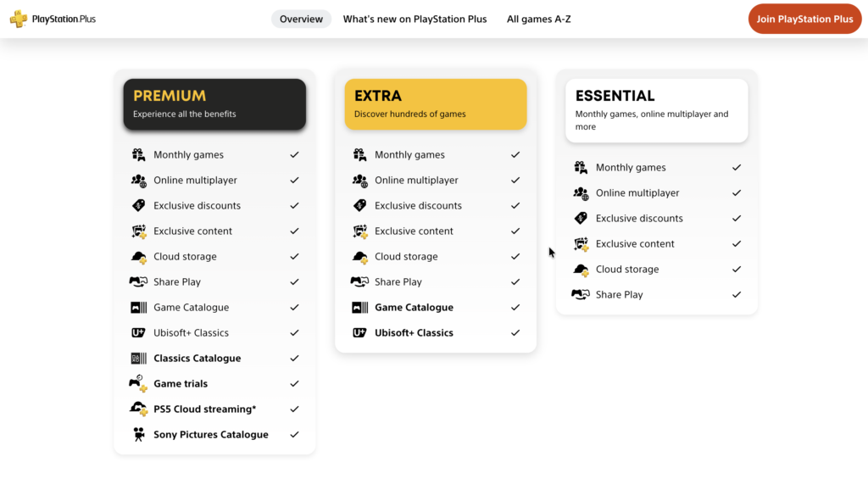This screenshot has width=868, height=490.
Task: Switch to the Overview tab
Action: [301, 18]
